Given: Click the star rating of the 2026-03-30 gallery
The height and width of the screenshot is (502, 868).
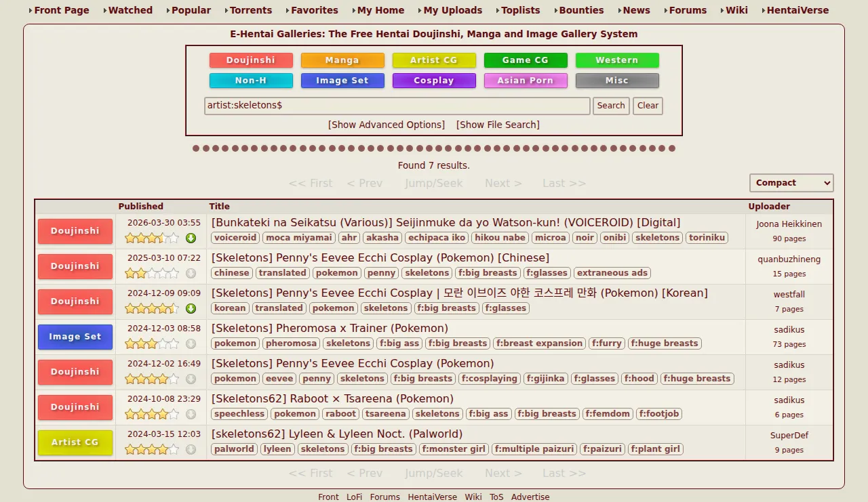Looking at the screenshot, I should pyautogui.click(x=152, y=238).
